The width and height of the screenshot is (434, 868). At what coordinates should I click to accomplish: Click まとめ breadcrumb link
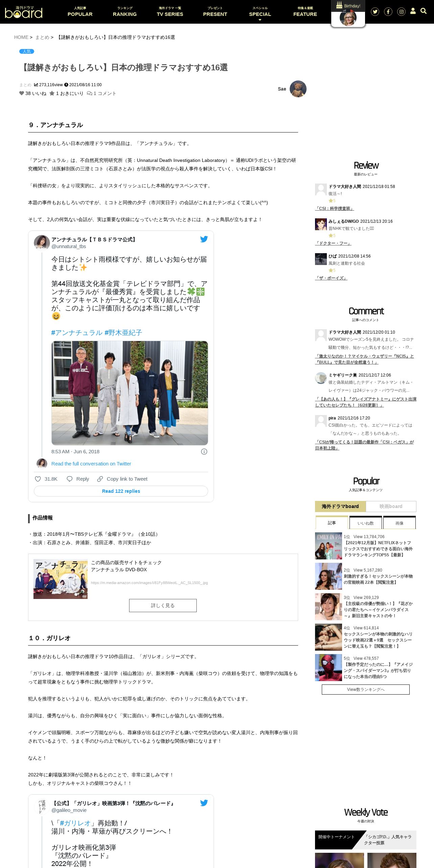click(x=42, y=37)
